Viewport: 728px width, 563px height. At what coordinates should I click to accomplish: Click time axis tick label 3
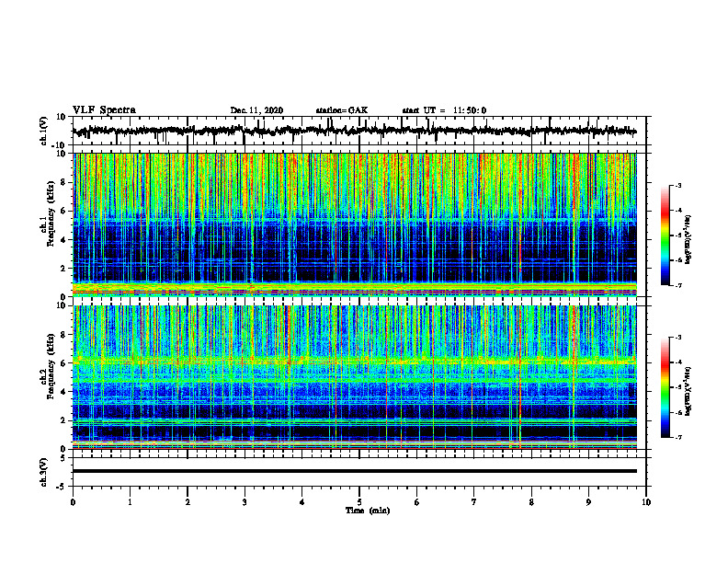point(245,502)
